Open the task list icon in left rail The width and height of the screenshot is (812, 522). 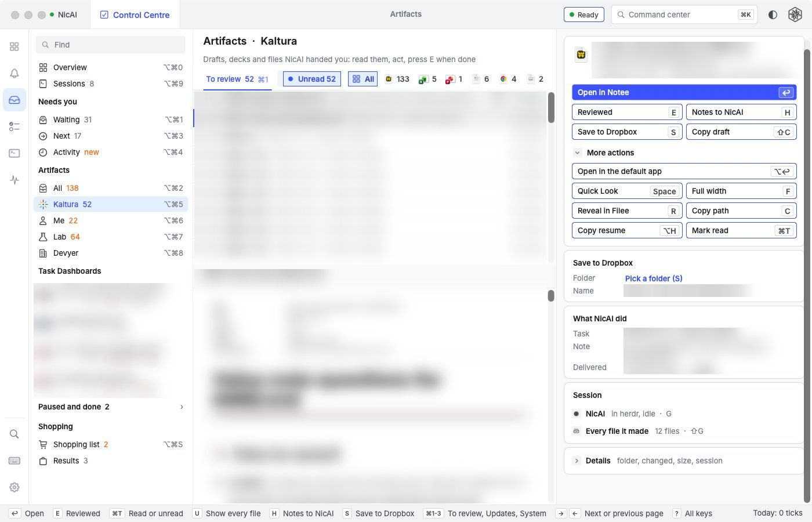pos(14,126)
